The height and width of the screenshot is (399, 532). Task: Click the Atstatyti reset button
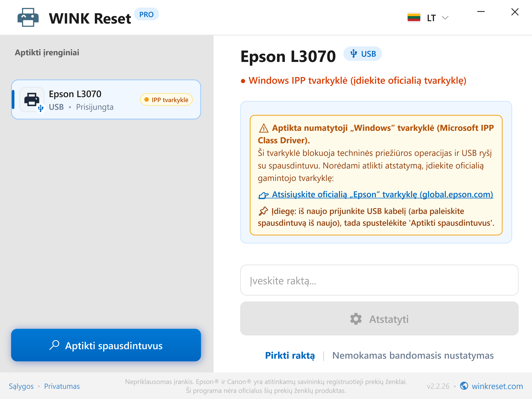point(379,319)
